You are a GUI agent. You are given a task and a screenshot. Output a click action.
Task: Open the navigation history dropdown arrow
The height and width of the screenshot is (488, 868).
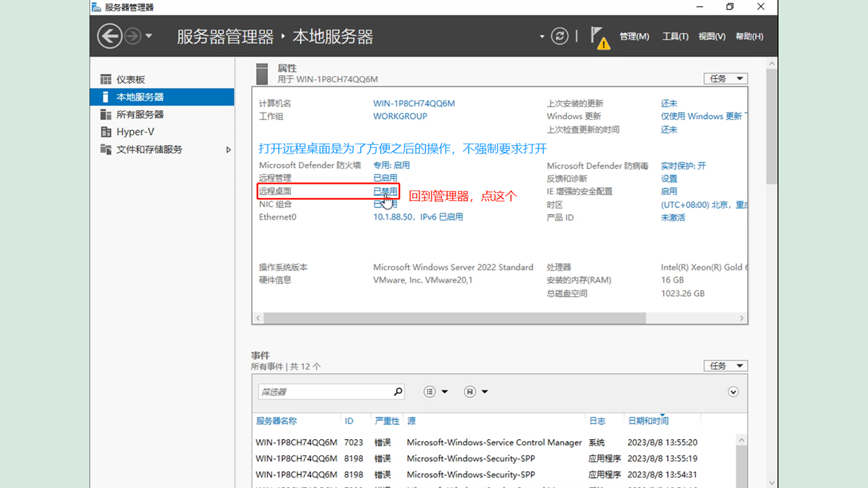[x=149, y=36]
